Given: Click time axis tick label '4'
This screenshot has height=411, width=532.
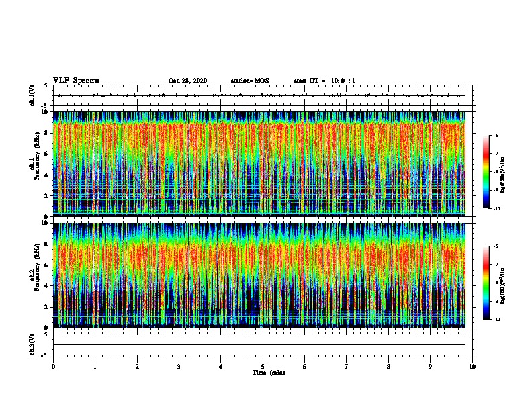Looking at the screenshot, I should pos(221,367).
